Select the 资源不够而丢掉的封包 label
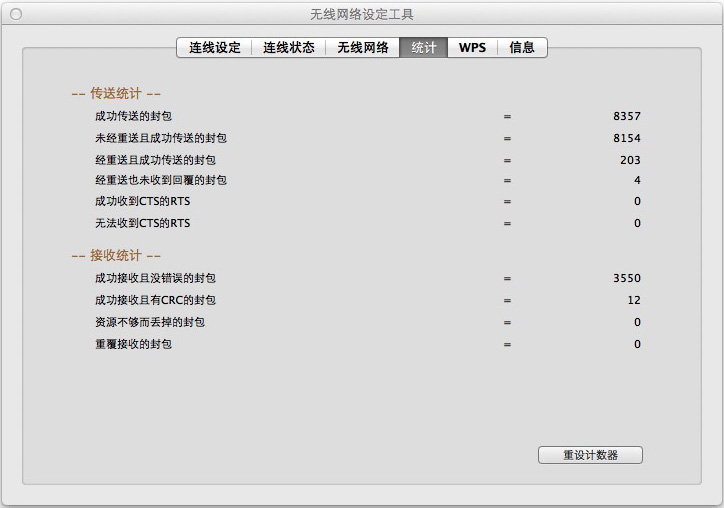This screenshot has width=724, height=508. pyautogui.click(x=150, y=322)
